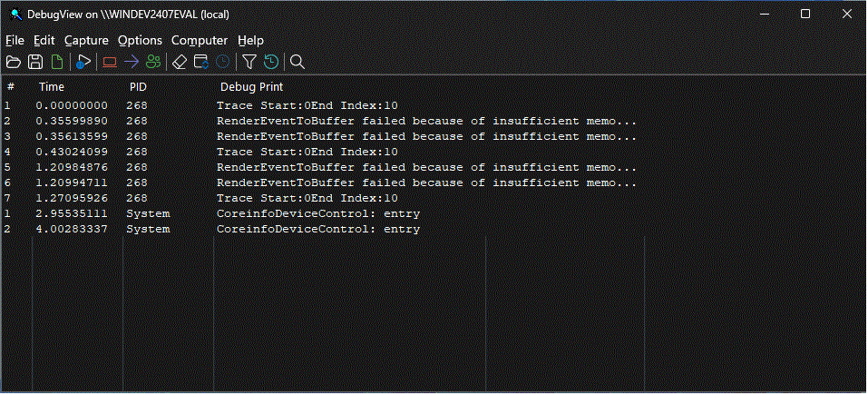Click the green people toolbar icon
The width and height of the screenshot is (868, 395).
(x=153, y=62)
